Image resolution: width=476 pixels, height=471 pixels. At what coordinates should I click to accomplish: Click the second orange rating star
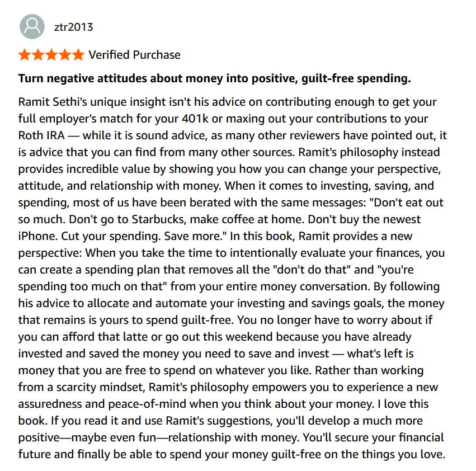39,55
